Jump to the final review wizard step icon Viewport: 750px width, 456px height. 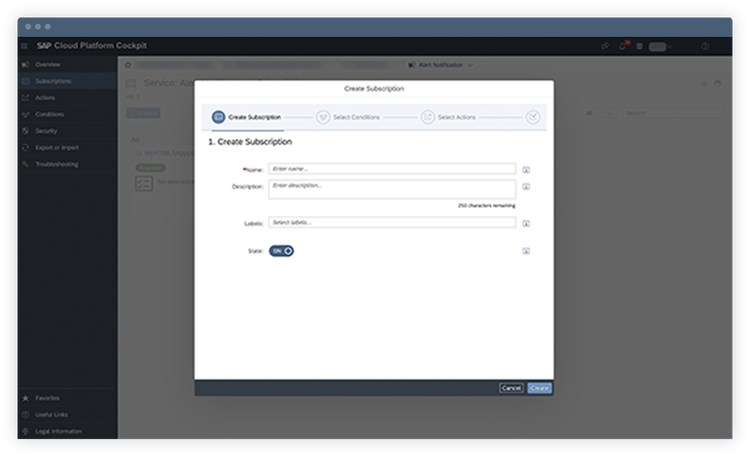(x=533, y=117)
